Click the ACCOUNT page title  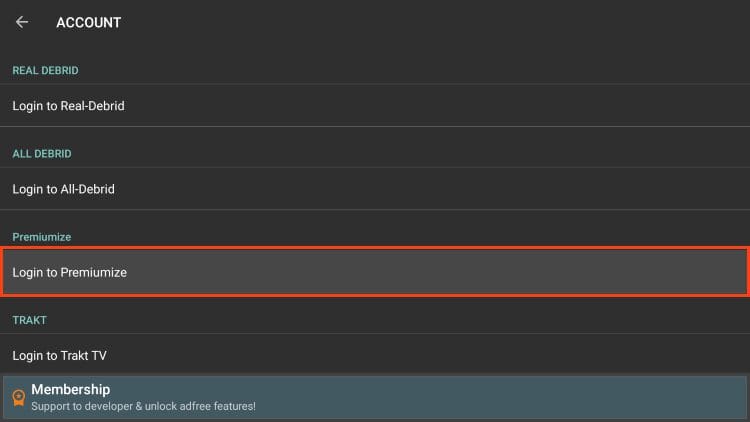pyautogui.click(x=88, y=22)
